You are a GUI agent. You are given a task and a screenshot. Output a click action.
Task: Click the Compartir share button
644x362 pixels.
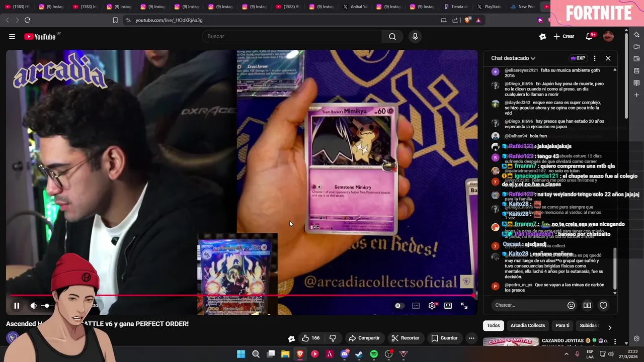(x=364, y=338)
